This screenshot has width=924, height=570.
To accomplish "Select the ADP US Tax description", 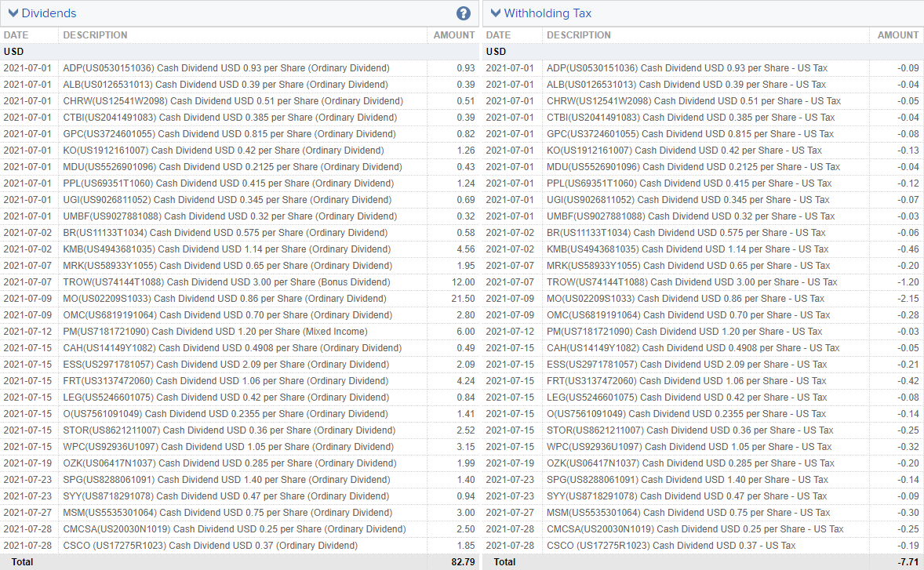I will [x=687, y=68].
